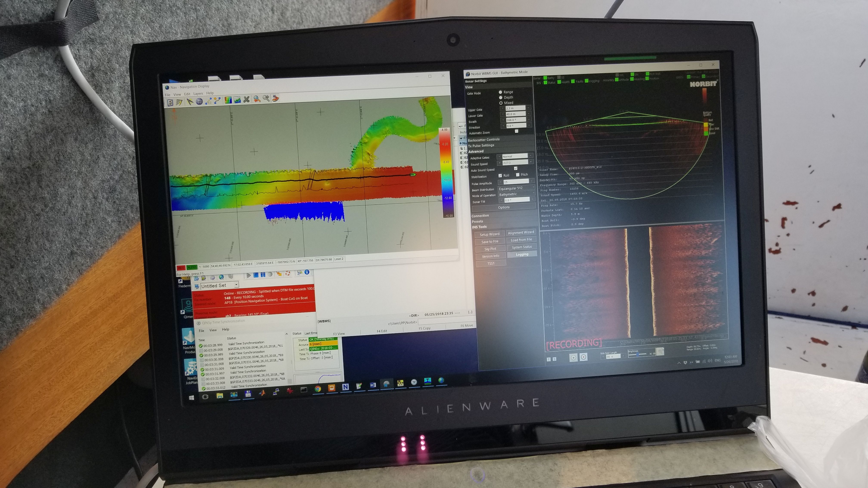Open File menu in Navigation Display
The height and width of the screenshot is (488, 868).
[x=167, y=95]
